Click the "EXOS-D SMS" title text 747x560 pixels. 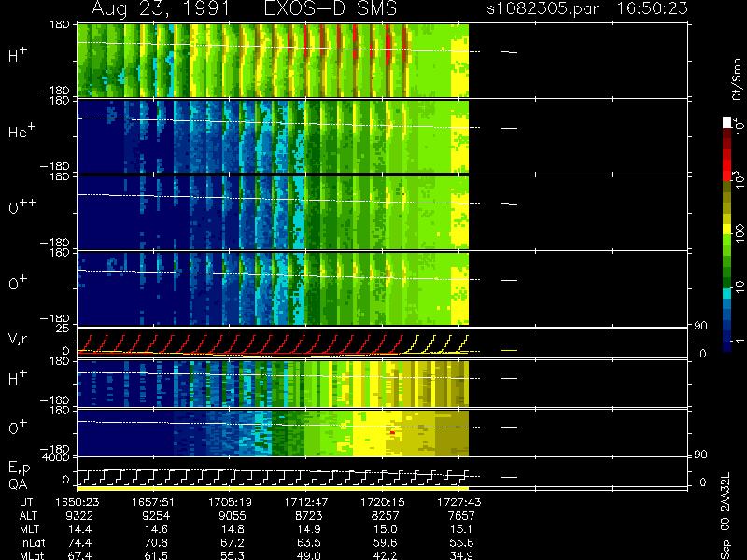tap(331, 8)
